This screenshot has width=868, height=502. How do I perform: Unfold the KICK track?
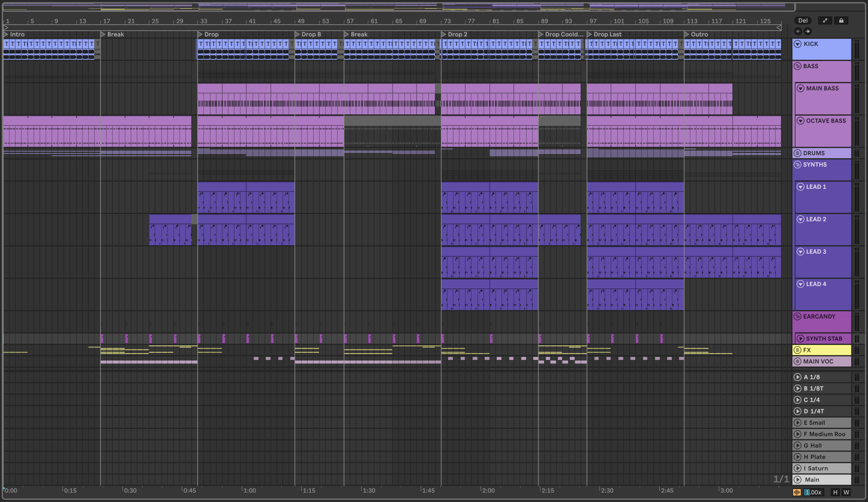click(798, 44)
